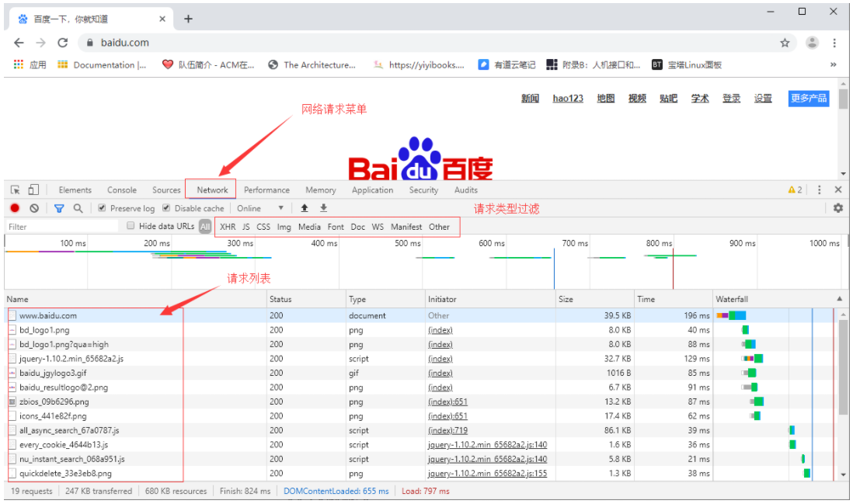Toggle the filter funnel icon
This screenshot has height=504, width=853.
click(59, 208)
